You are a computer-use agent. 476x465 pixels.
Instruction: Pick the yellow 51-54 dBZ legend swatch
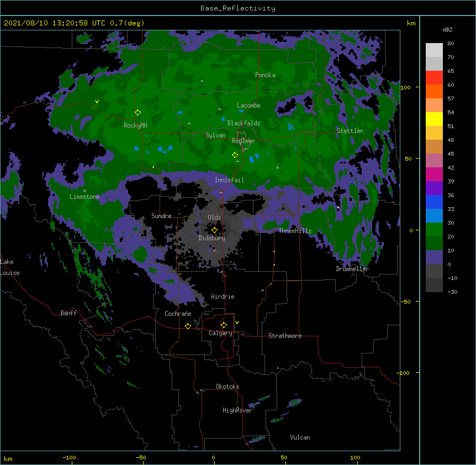pos(434,119)
